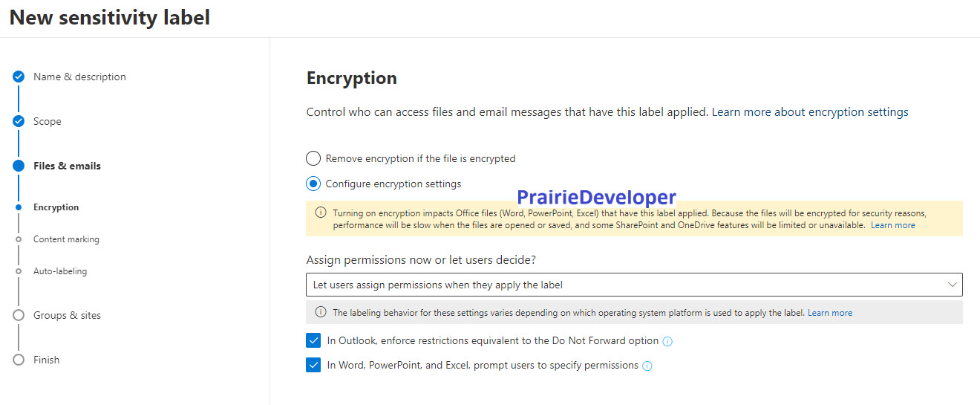Viewport: 980px width, 405px height.
Task: Select Configure encryption settings radio button
Action: tap(313, 184)
